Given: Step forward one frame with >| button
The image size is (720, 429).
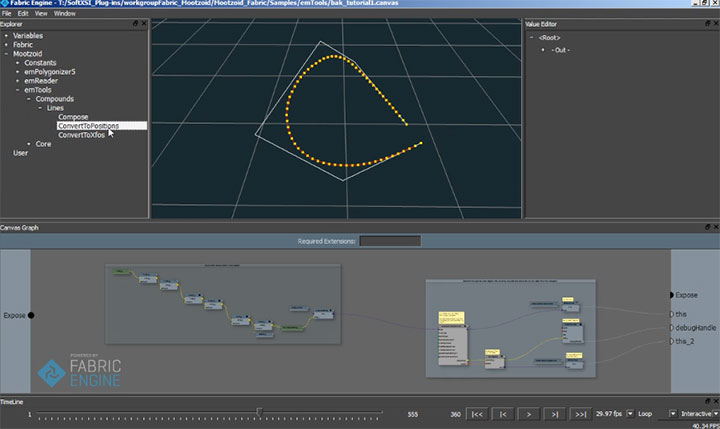Looking at the screenshot, I should pos(555,414).
